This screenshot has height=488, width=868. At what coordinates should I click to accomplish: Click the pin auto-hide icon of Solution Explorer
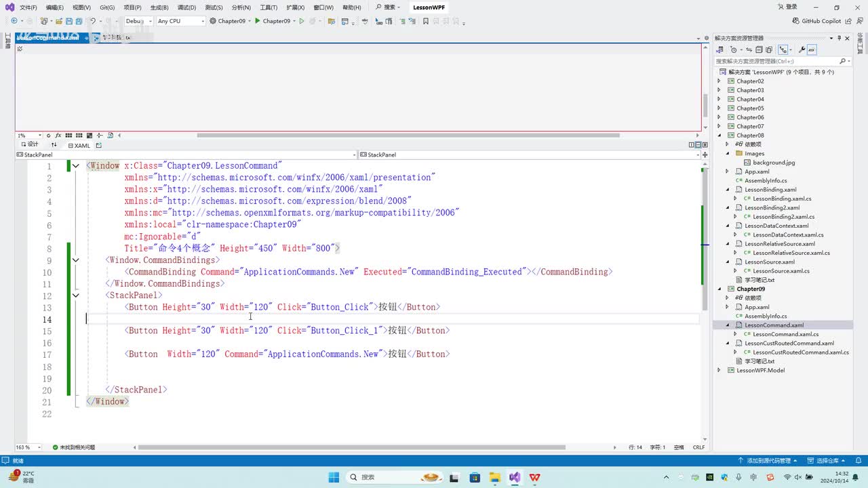coord(840,39)
